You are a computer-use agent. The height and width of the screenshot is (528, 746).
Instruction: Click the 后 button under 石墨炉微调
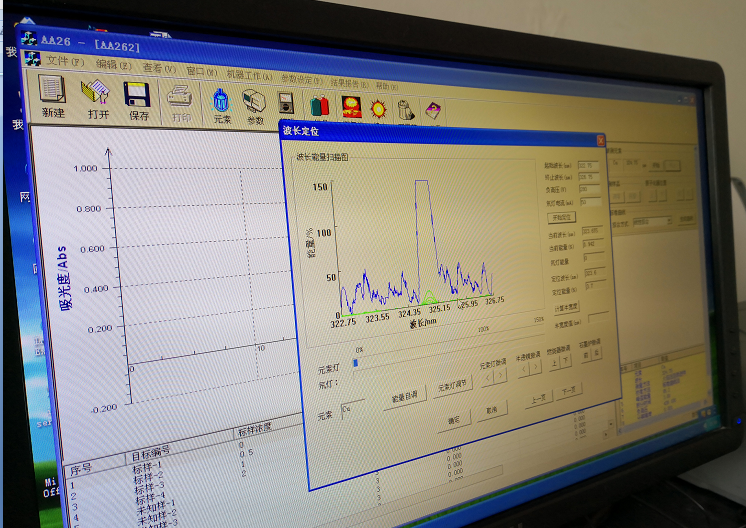click(596, 352)
